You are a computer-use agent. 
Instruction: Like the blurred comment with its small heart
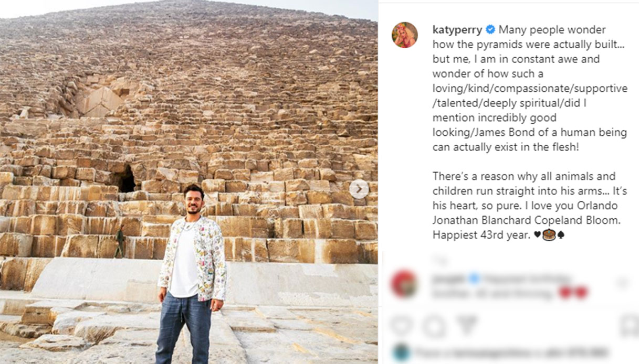pyautogui.click(x=623, y=283)
